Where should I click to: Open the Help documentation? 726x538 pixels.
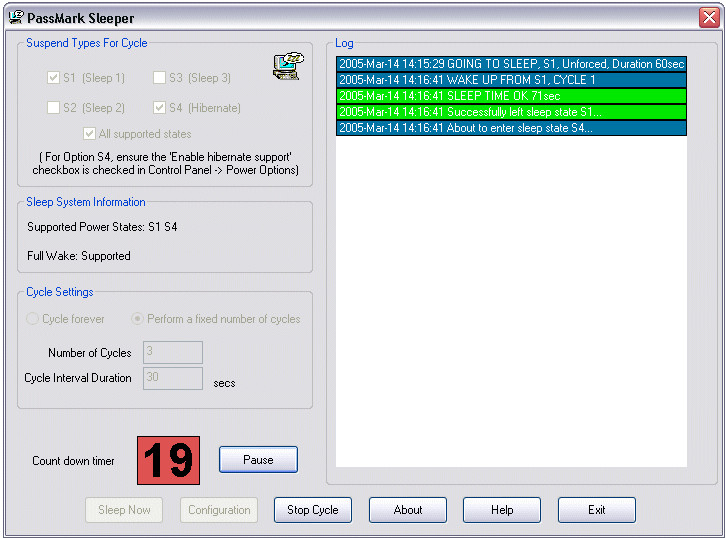pos(502,510)
